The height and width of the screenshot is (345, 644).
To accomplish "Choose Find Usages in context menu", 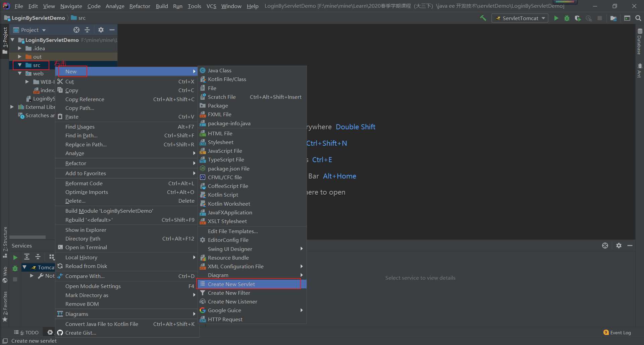I will point(127,127).
